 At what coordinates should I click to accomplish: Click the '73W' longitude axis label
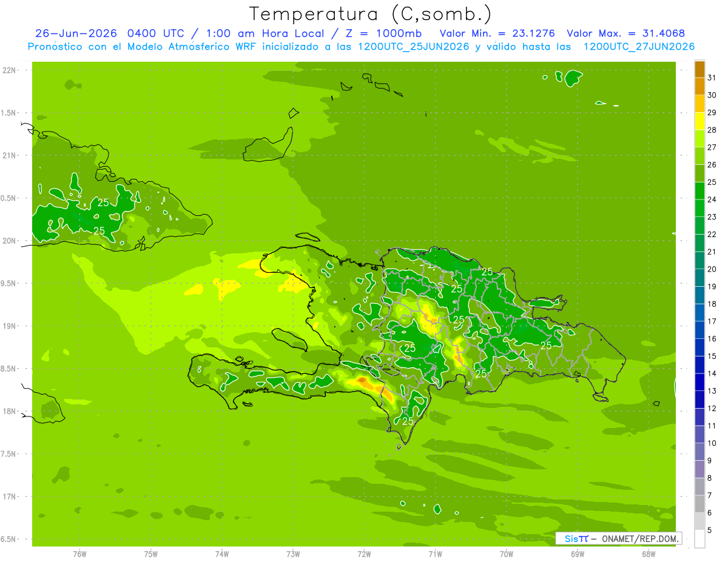pos(293,554)
